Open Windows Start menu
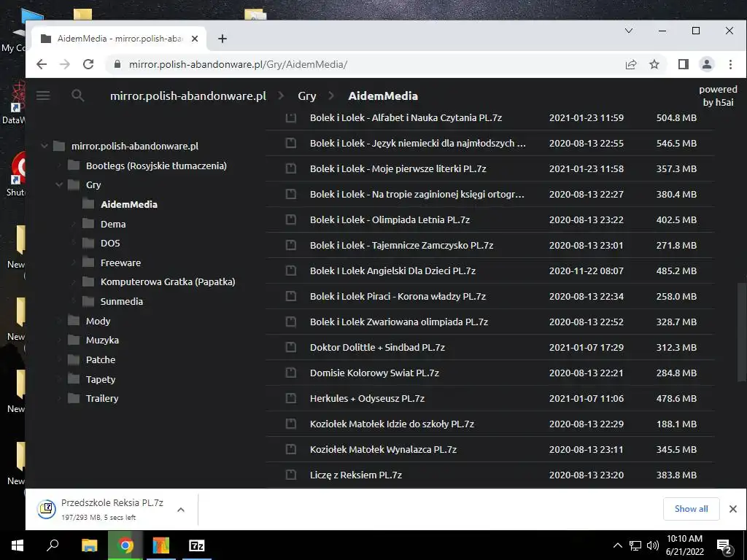This screenshot has width=747, height=560. [18, 545]
